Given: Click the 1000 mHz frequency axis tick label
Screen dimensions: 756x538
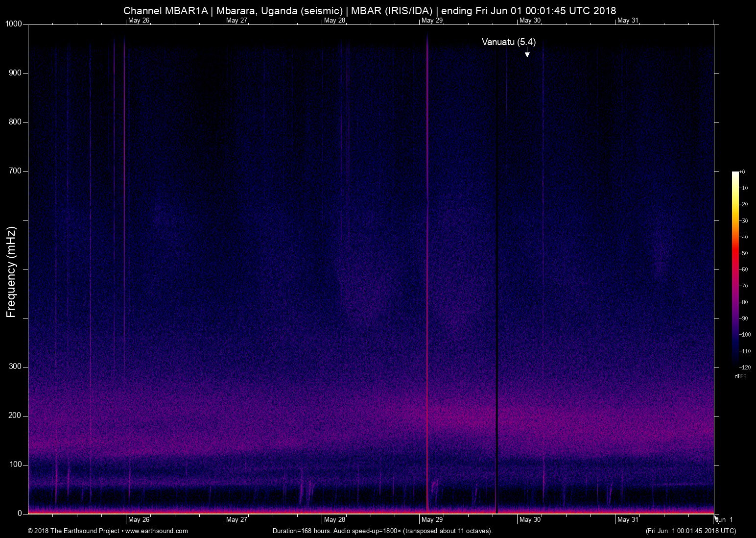Looking at the screenshot, I should [x=14, y=24].
